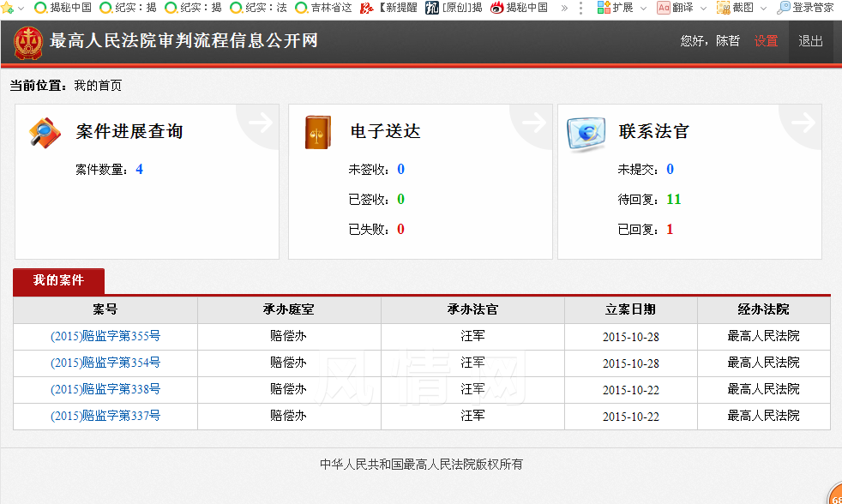842x504 pixels.
Task: Click the arrow on 电子送达 card
Action: point(534,123)
